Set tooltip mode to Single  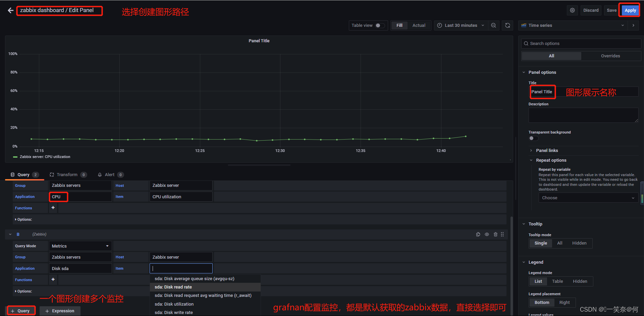(541, 243)
